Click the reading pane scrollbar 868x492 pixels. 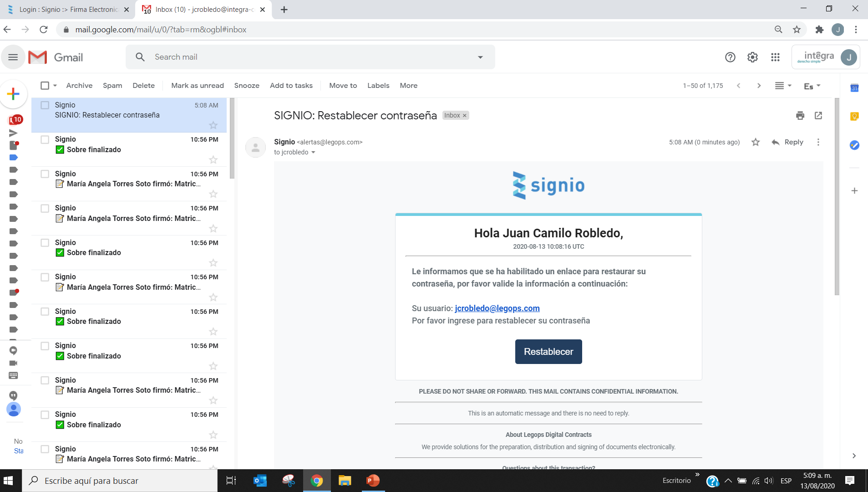837,196
